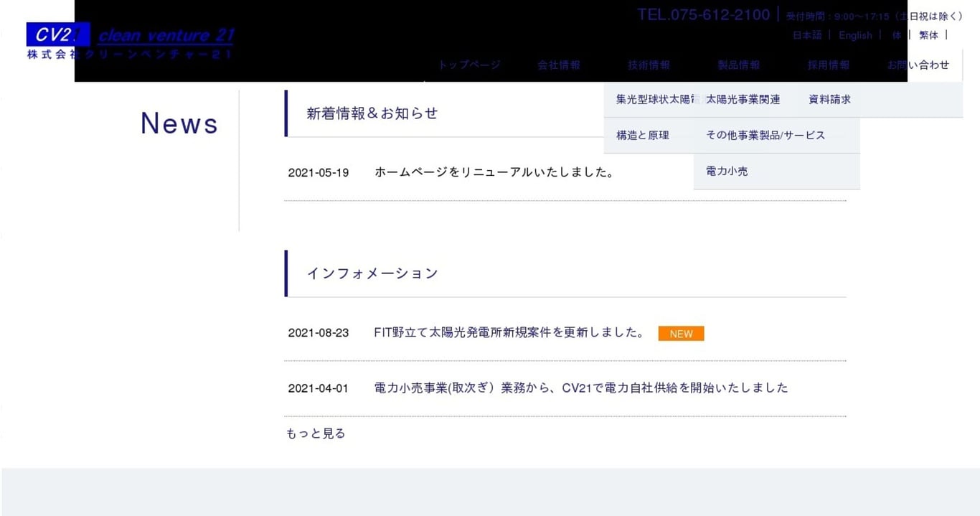Open the 技術情報 dropdown menu
980x516 pixels.
click(x=649, y=65)
